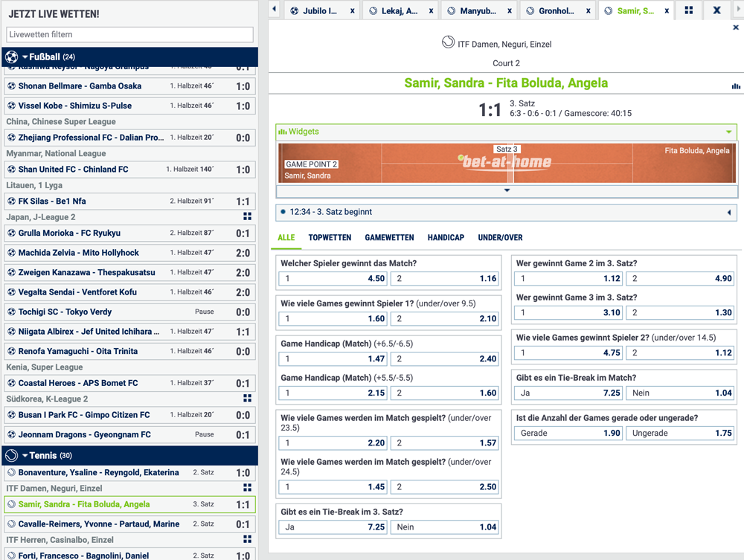744x560 pixels.
Task: Click the Livewetten filtern input field
Action: [129, 34]
